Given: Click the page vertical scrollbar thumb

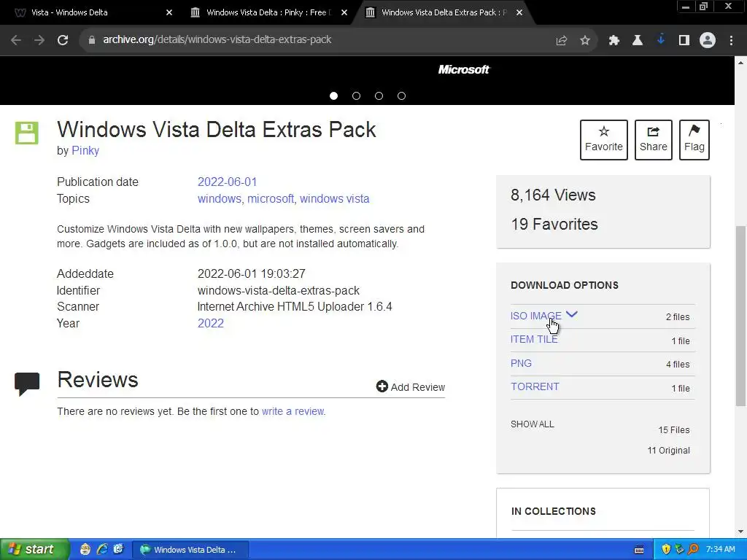Looking at the screenshot, I should tap(741, 316).
